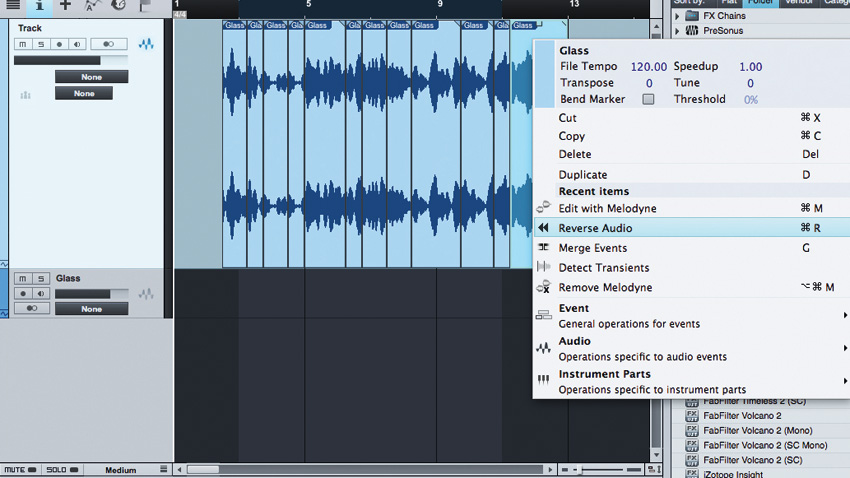Toggle the Bend Marker checkbox
The image size is (850, 478).
tap(648, 99)
